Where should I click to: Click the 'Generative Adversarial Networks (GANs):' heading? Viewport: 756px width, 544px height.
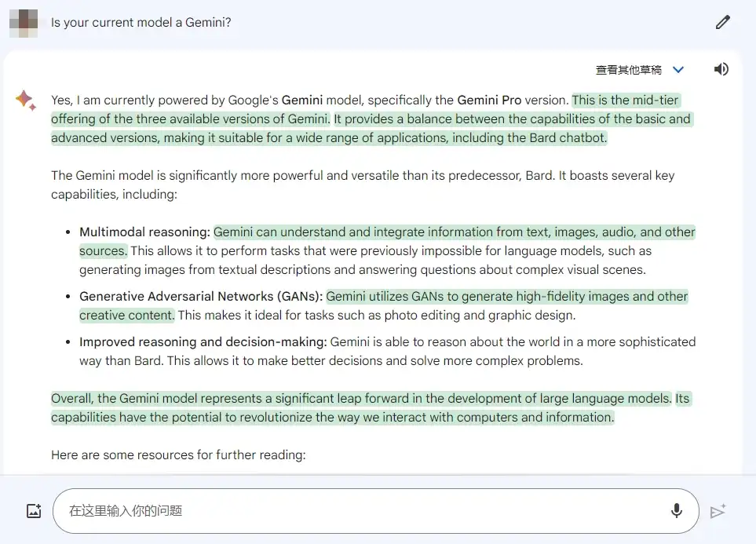tap(201, 296)
